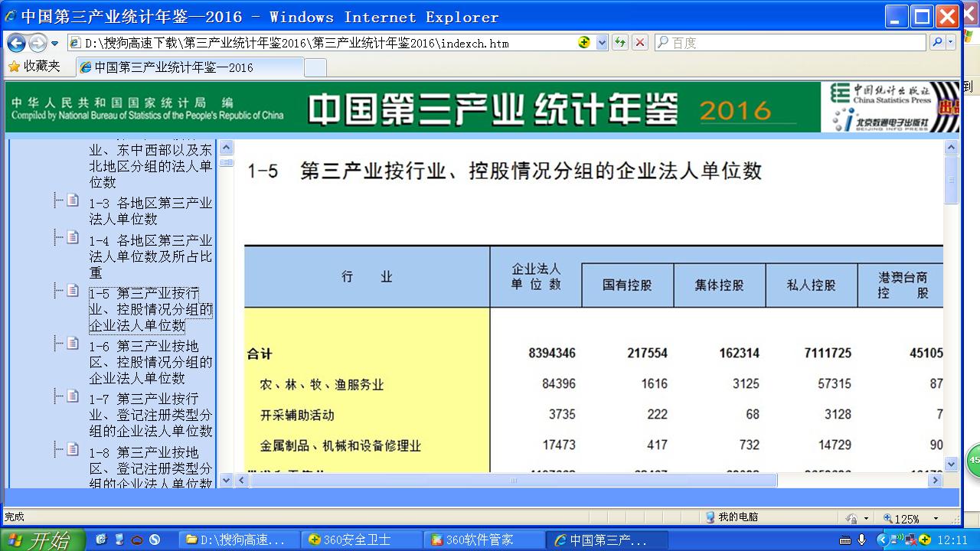Click the 合计 row label

click(260, 354)
